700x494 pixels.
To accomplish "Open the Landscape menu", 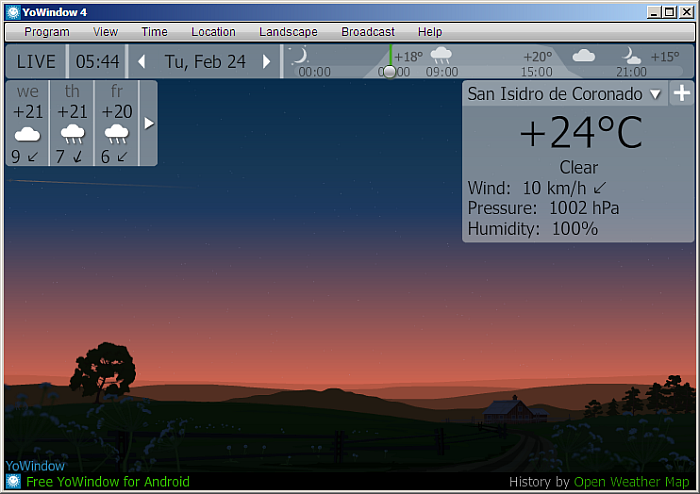I will pyautogui.click(x=288, y=32).
